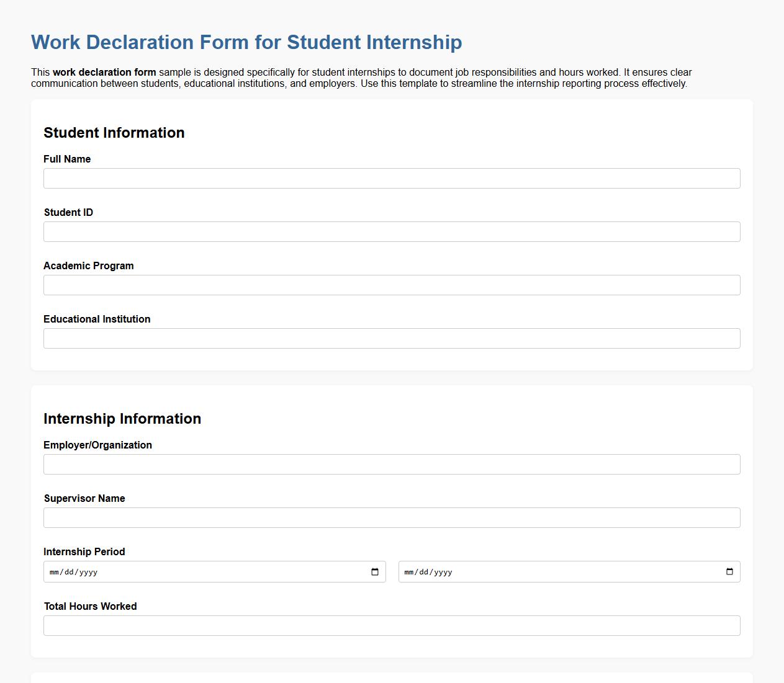Select the Supervisor Name input field
The height and width of the screenshot is (683, 784).
(392, 517)
